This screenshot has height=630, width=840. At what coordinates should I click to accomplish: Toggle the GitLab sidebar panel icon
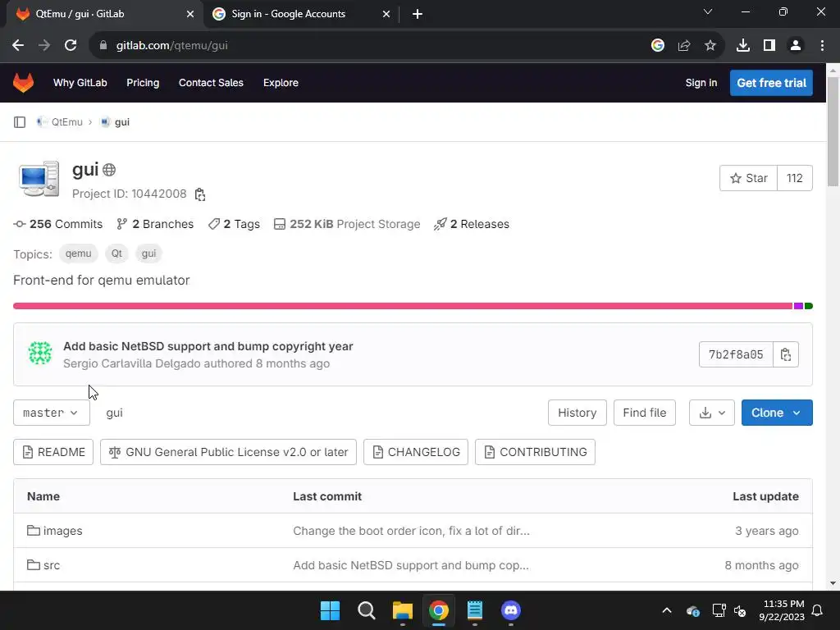coord(20,122)
